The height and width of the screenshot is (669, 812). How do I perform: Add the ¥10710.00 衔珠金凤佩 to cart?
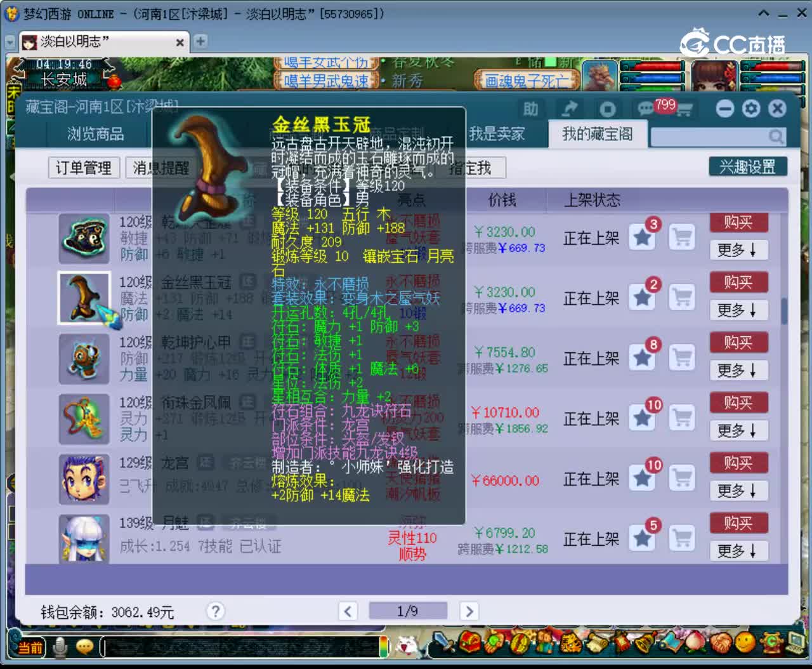tap(683, 418)
